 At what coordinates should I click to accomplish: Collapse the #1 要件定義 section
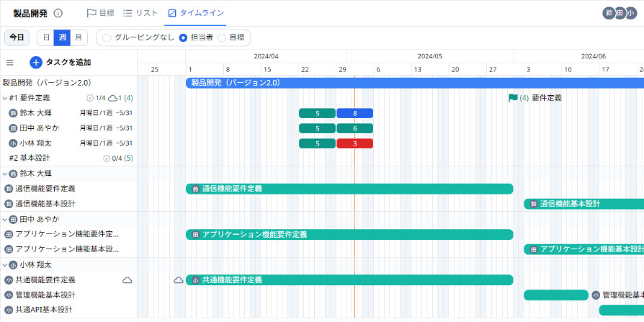pos(4,98)
